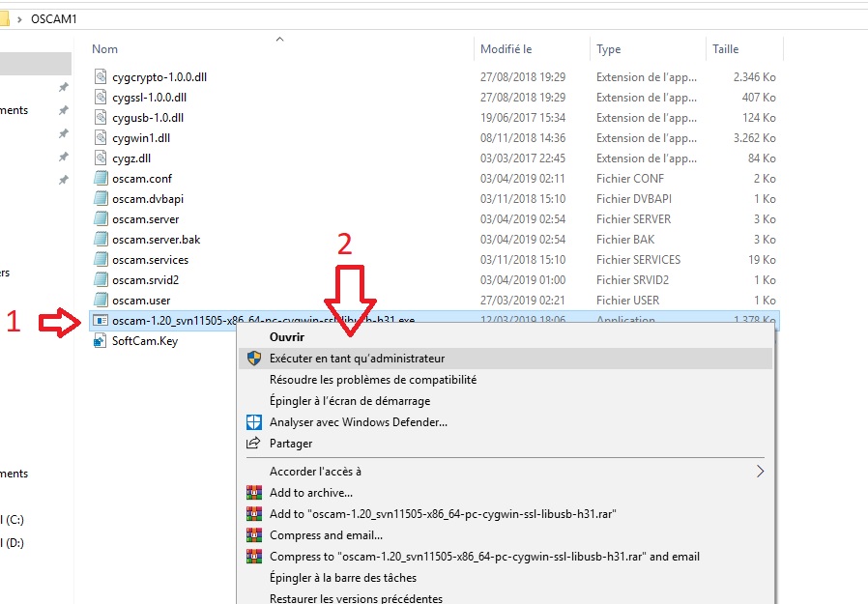
Task: Select Épingler à l'écran de démarrage
Action: pos(350,400)
